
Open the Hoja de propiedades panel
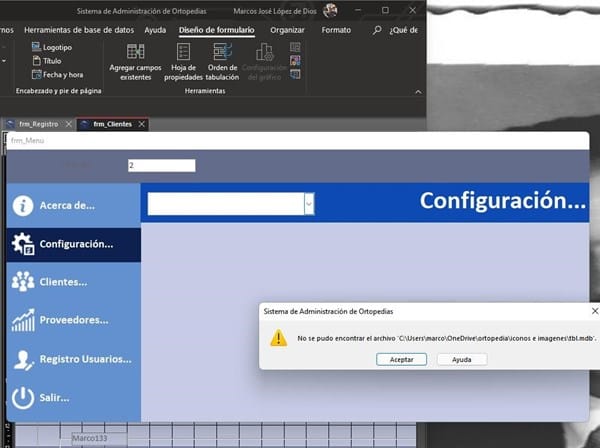click(183, 62)
